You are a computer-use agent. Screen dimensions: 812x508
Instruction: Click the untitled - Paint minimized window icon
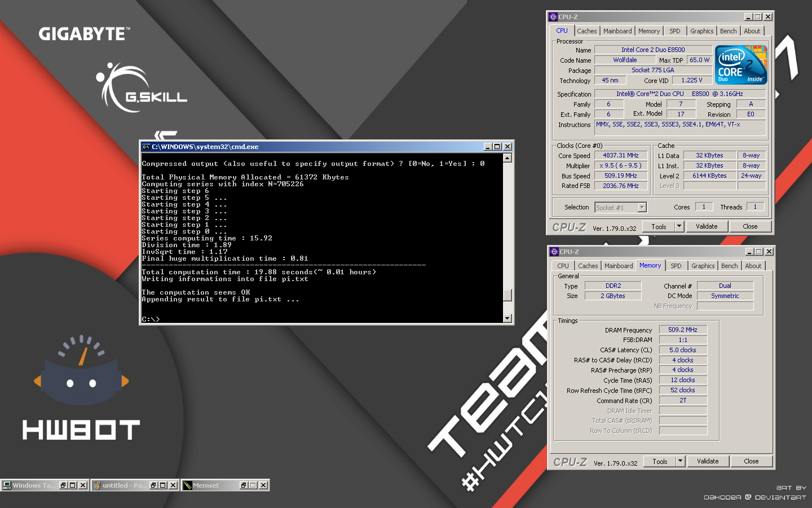click(97, 485)
